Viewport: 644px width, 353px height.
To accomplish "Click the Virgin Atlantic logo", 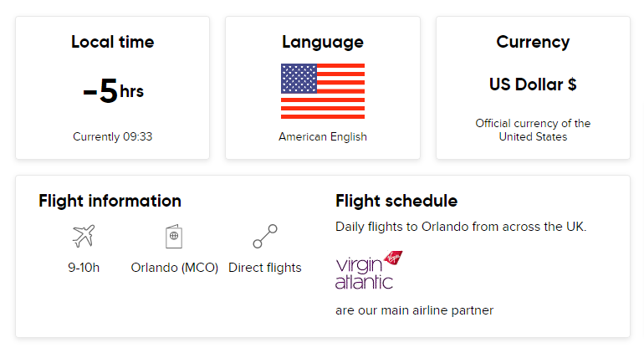I will pyautogui.click(x=369, y=270).
